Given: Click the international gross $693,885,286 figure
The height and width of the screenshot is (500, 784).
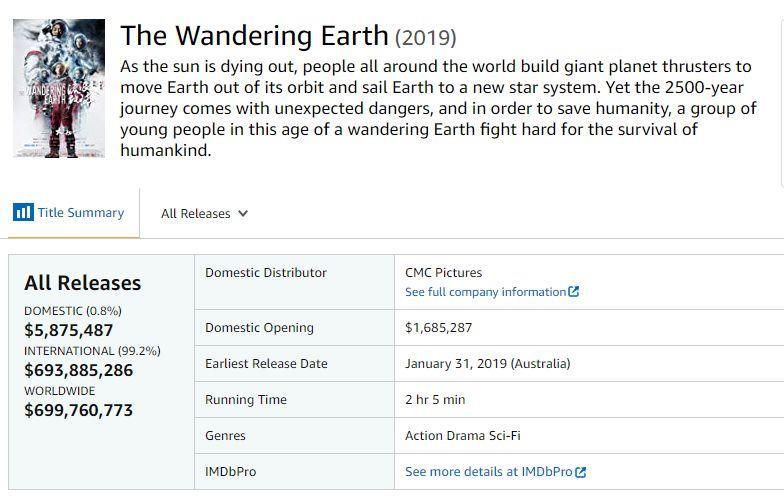Looking at the screenshot, I should (78, 370).
